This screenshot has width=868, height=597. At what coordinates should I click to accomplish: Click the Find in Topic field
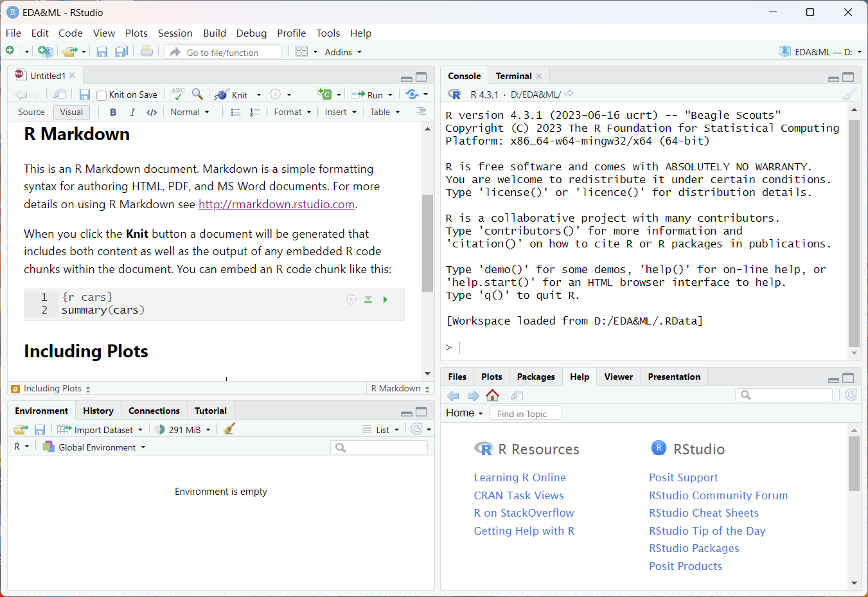coord(525,413)
